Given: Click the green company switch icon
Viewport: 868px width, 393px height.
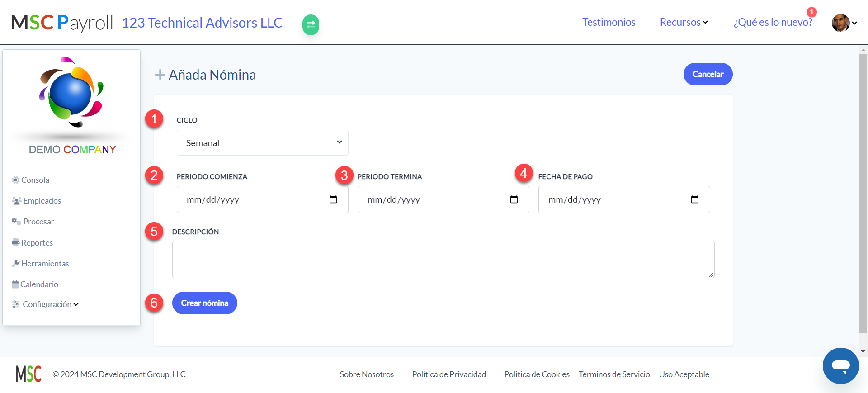Looking at the screenshot, I should [311, 25].
